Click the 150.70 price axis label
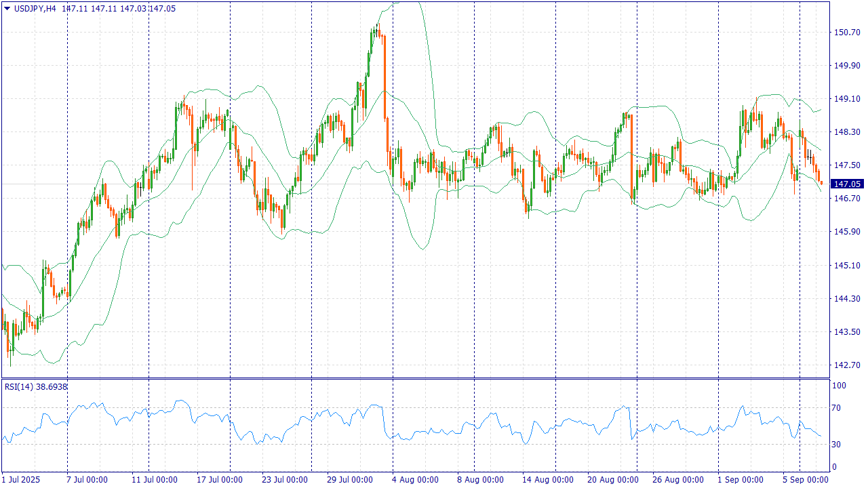 tap(846, 32)
